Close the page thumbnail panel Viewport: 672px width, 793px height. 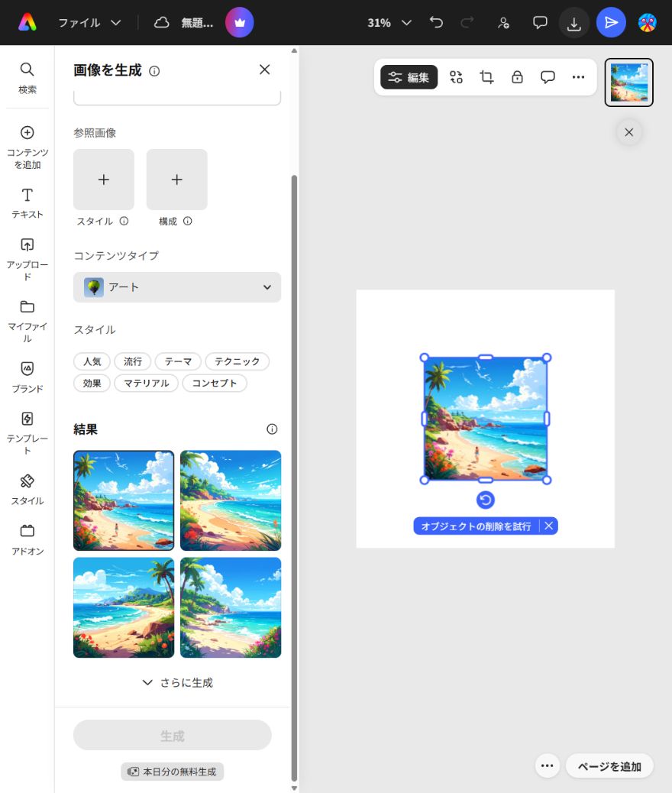coord(629,132)
